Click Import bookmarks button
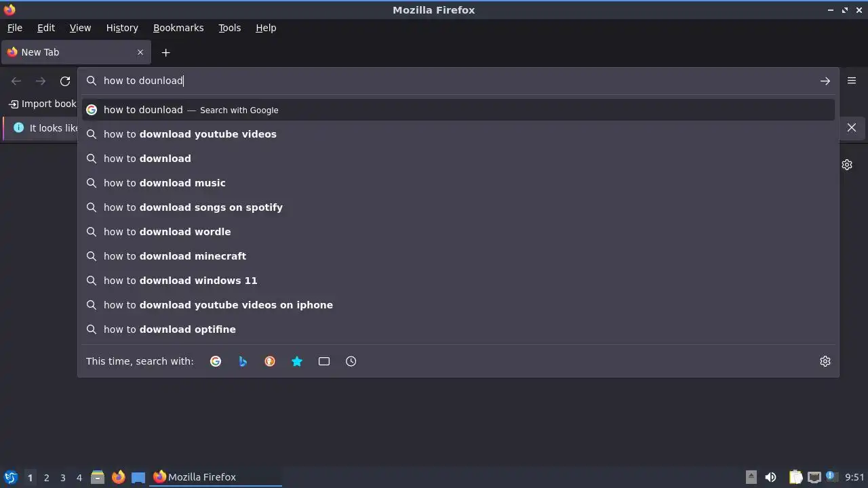 (x=42, y=104)
